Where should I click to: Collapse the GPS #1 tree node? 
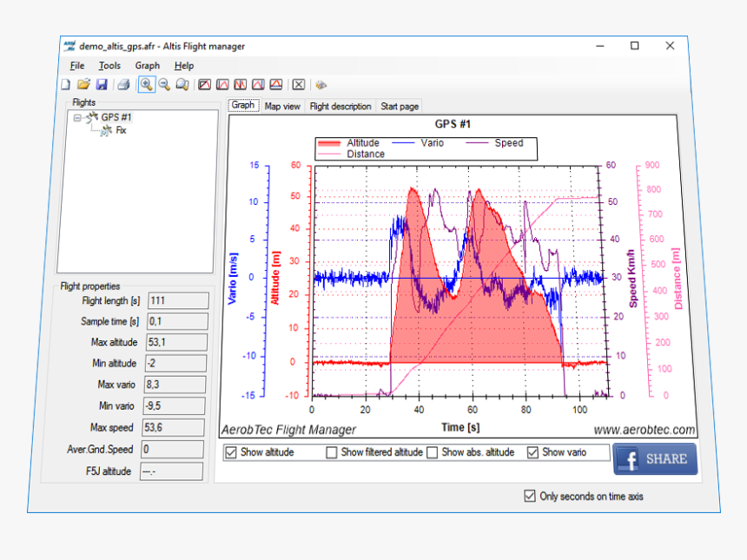pyautogui.click(x=77, y=117)
